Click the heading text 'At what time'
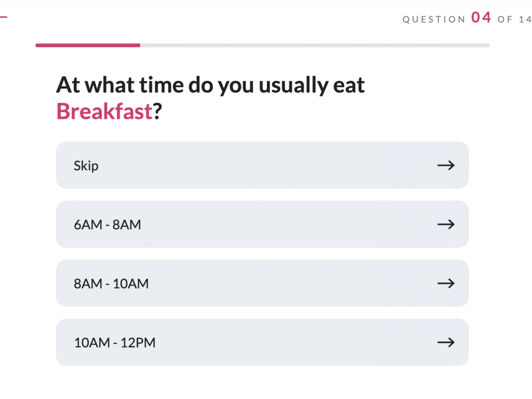The height and width of the screenshot is (399, 532). (x=120, y=85)
